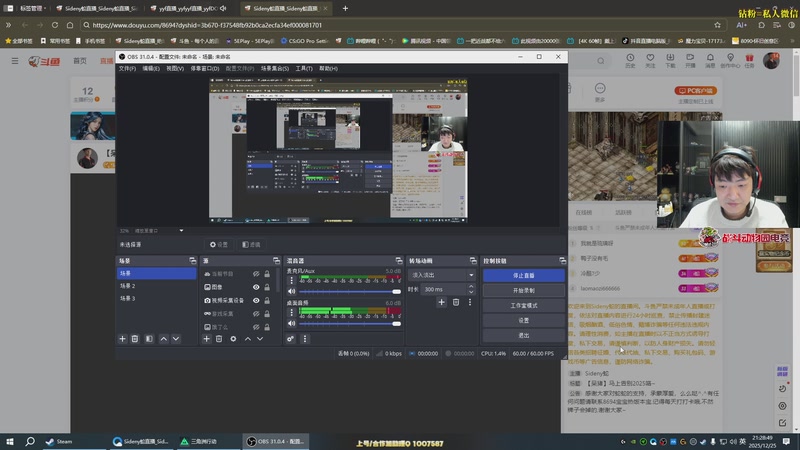Delete transition with the trash icon
The image size is (800, 450).
pyautogui.click(x=456, y=302)
